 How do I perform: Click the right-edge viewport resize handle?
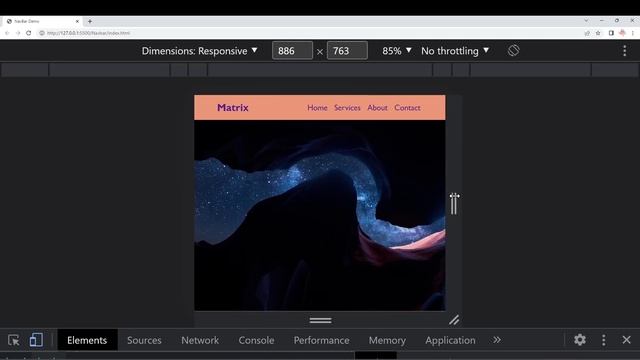(x=454, y=203)
